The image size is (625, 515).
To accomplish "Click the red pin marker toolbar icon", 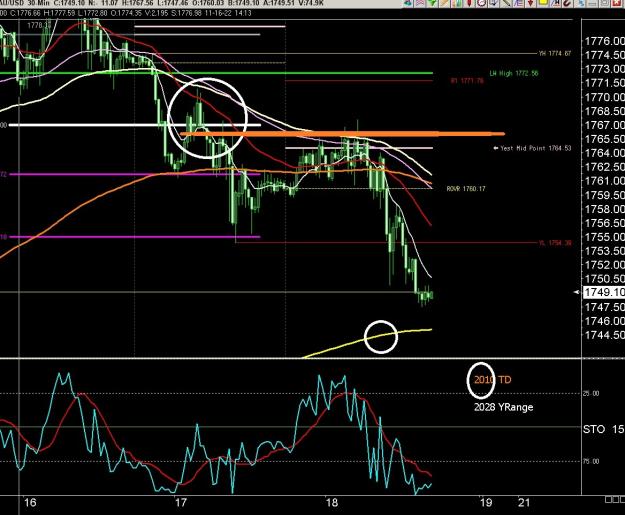I will pos(470,2).
